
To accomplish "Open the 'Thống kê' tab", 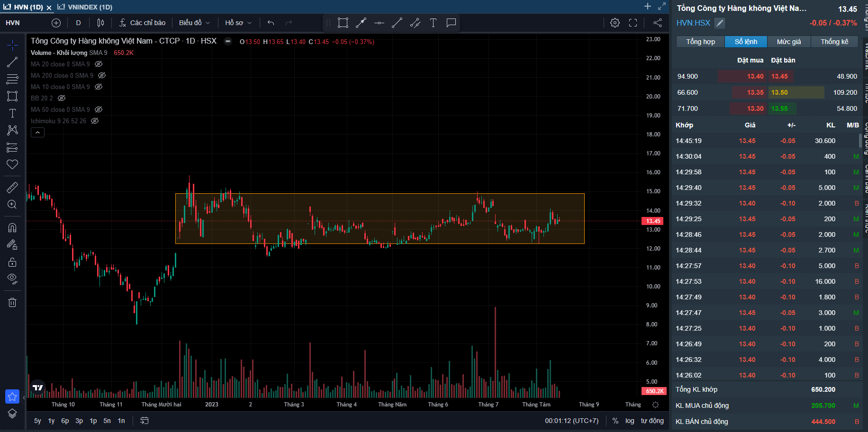I will (834, 42).
